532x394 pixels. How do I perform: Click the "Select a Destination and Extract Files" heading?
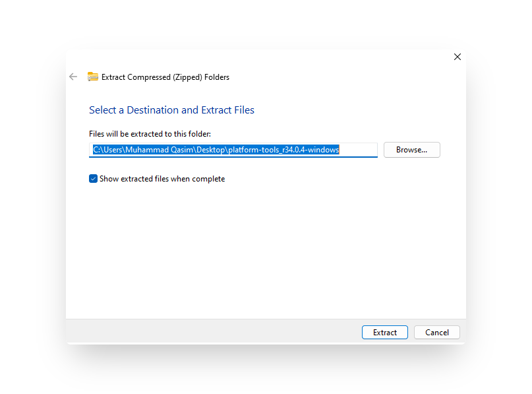click(x=171, y=110)
